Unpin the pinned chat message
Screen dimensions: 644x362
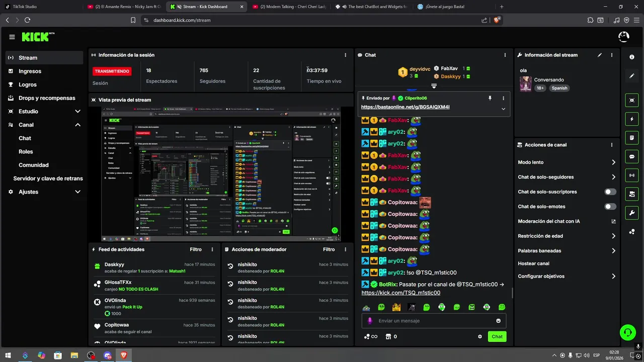point(490,98)
